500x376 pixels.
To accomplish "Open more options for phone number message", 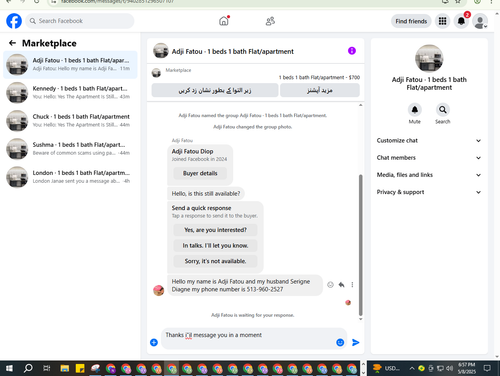I will pos(352,285).
